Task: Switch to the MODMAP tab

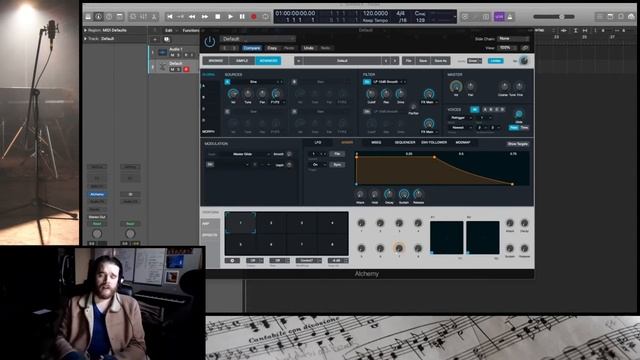Action: (x=463, y=142)
